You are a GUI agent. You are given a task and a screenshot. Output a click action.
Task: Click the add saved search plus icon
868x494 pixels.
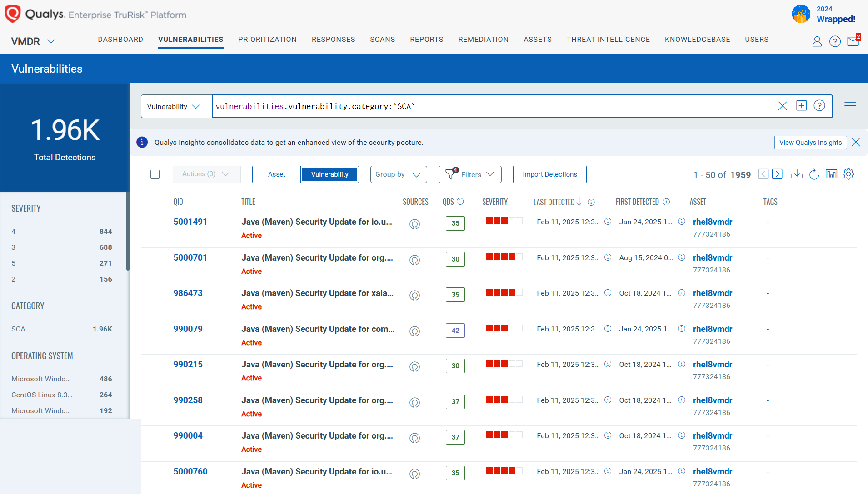pos(801,106)
